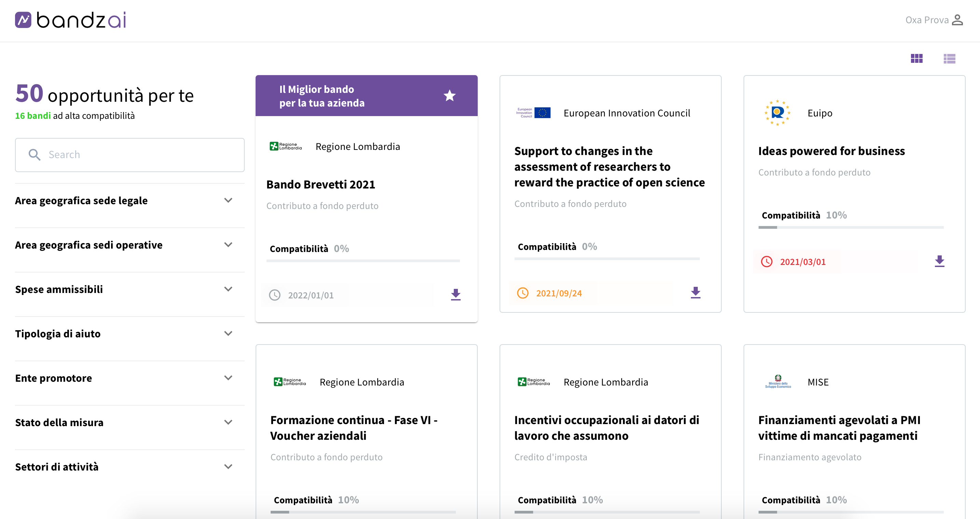Open the Oxa Prova user profile icon
Screen dimensions: 980x519
(x=957, y=20)
